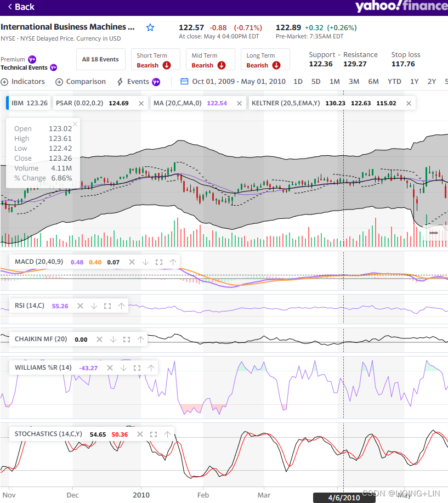Click the 4/6/2010 crosshair date marker
The height and width of the screenshot is (503, 448).
pos(344,498)
